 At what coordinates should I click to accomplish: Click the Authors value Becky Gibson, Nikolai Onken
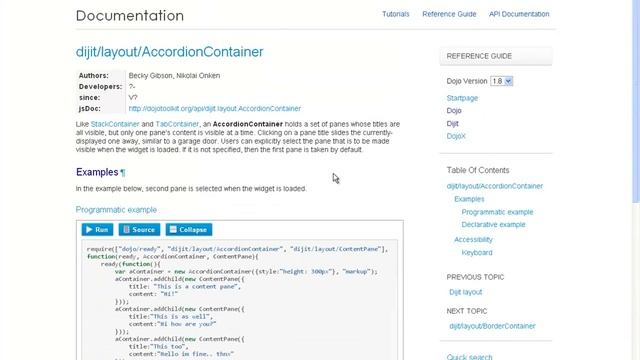point(174,76)
